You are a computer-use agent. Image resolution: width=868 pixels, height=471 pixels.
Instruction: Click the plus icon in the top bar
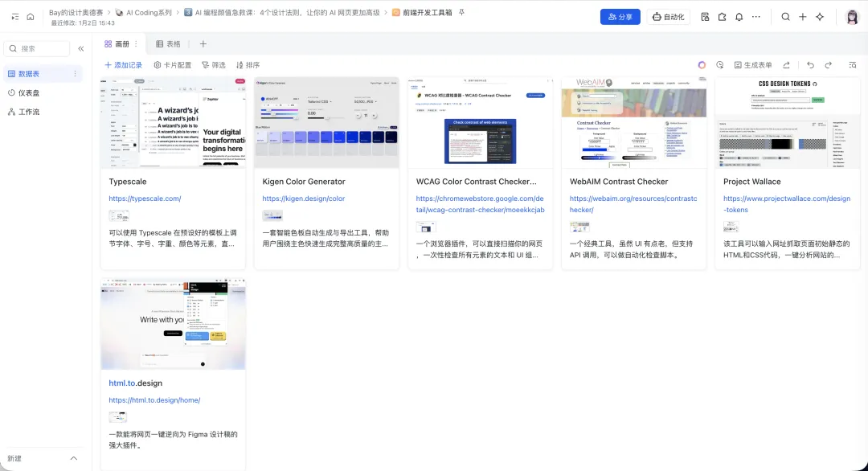pos(801,17)
